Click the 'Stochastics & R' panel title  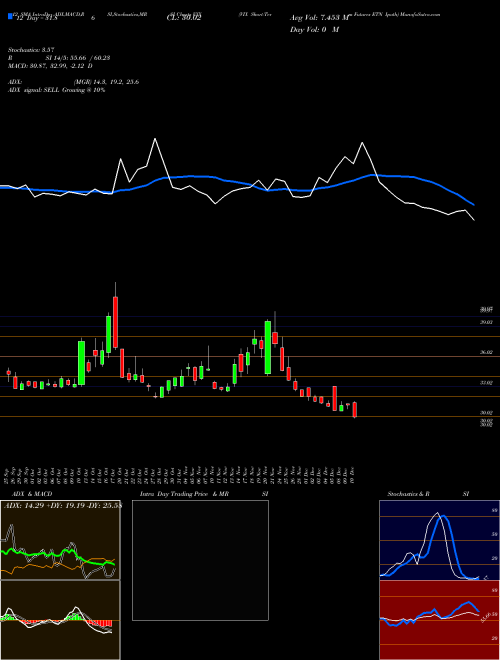pos(408,494)
